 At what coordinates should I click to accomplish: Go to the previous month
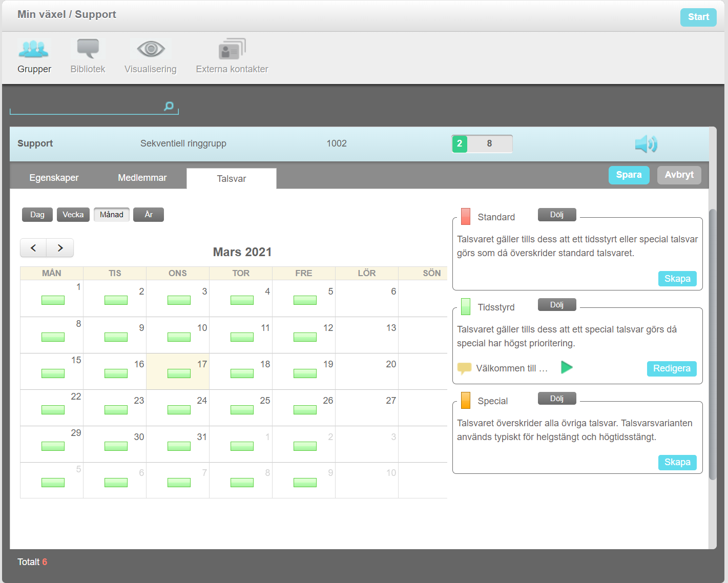(33, 248)
